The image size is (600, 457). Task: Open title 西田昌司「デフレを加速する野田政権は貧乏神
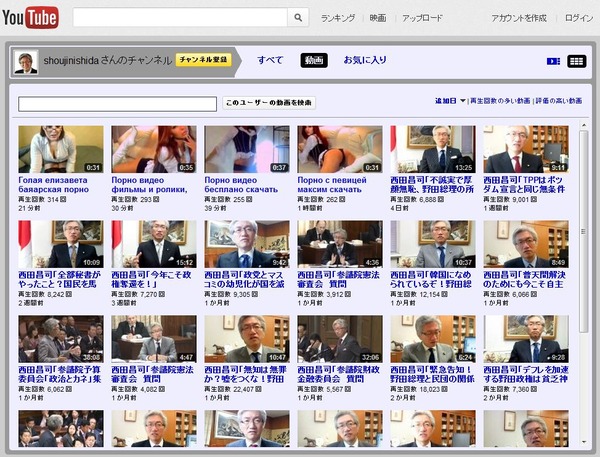click(526, 374)
